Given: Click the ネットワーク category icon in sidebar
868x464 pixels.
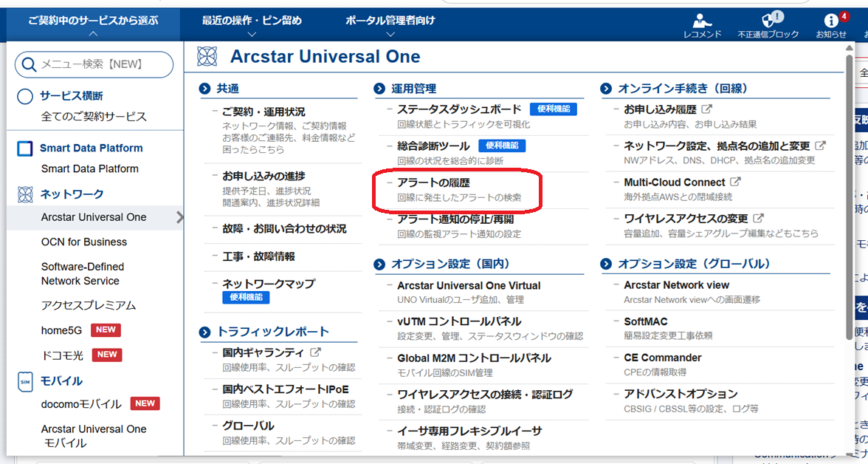Looking at the screenshot, I should [25, 194].
